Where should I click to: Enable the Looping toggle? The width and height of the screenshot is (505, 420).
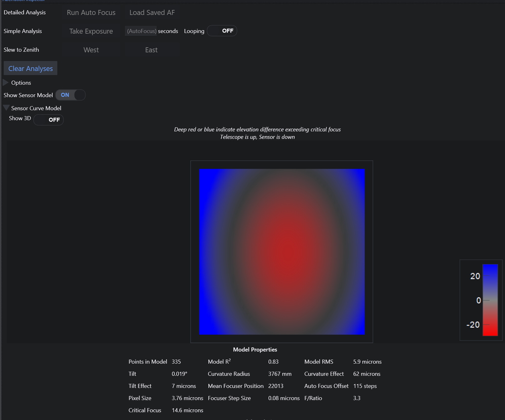[222, 31]
